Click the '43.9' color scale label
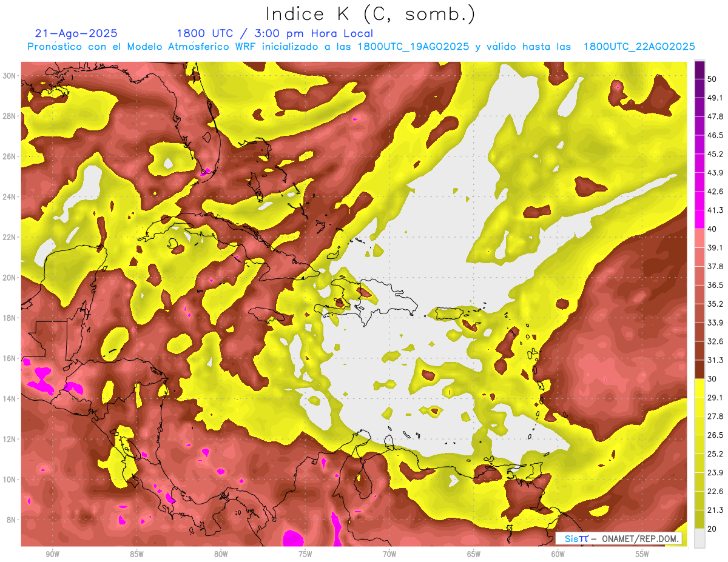 click(x=715, y=172)
